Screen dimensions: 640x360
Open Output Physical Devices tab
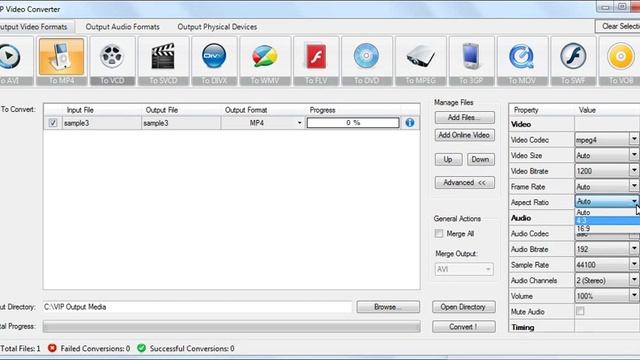point(217,27)
